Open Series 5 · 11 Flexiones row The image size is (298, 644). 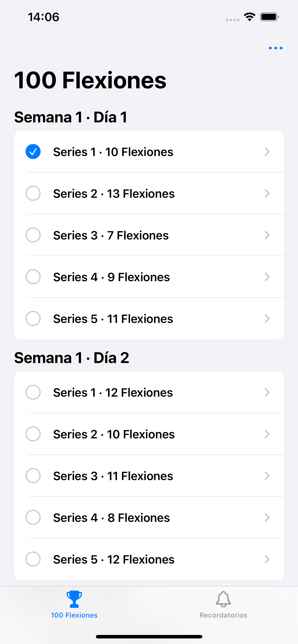tap(149, 319)
